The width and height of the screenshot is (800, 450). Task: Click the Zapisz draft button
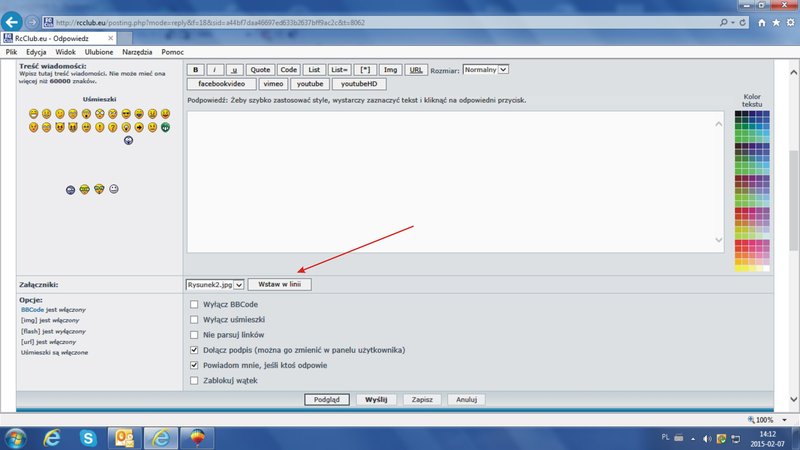point(422,399)
